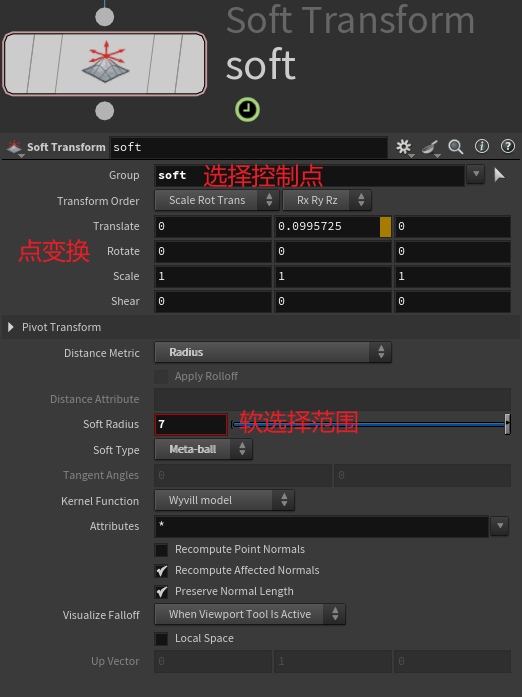Uncheck Preserve Normal Length
This screenshot has width=522, height=697.
tap(161, 592)
